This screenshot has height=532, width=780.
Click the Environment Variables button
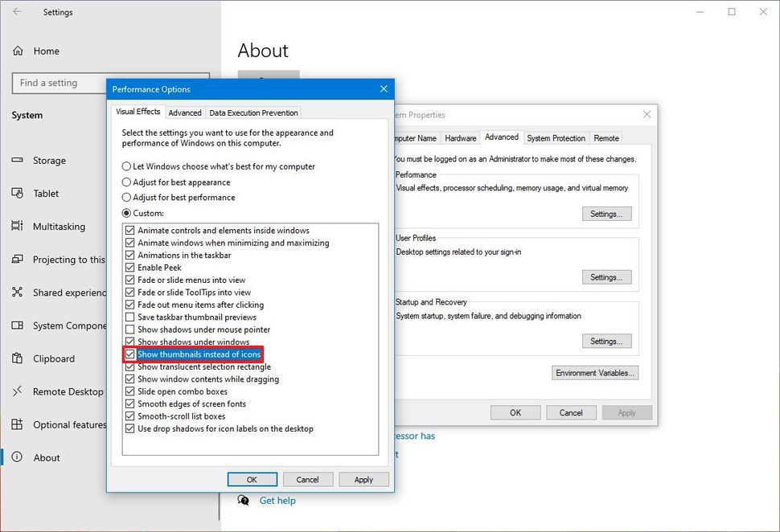pos(595,372)
